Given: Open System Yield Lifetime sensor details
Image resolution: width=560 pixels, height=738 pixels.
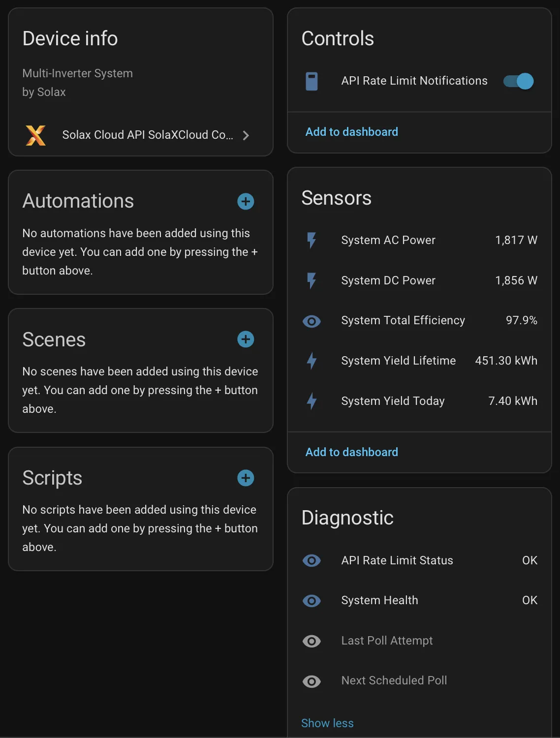Looking at the screenshot, I should [419, 361].
